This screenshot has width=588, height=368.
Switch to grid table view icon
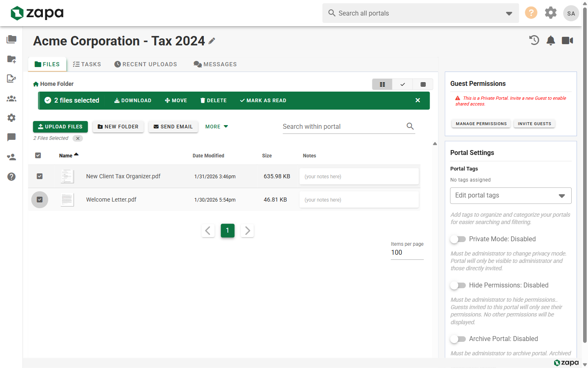423,84
